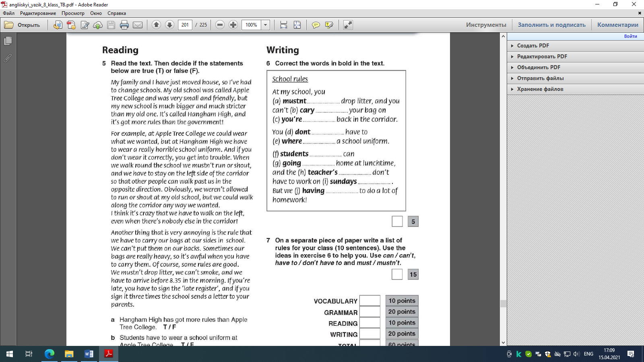This screenshot has height=362, width=644.
Task: Open Task View on the taskbar
Action: point(29,354)
